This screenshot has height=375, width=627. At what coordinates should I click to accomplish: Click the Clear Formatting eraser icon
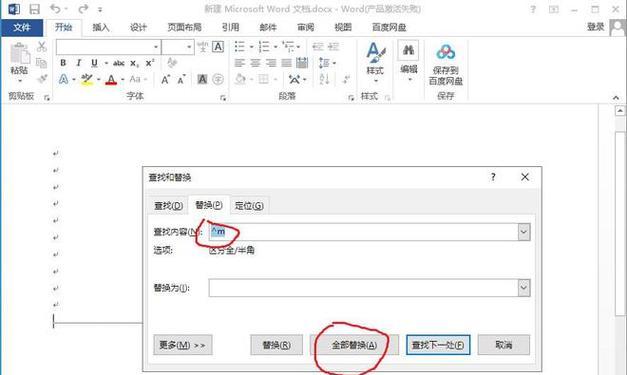[172, 62]
